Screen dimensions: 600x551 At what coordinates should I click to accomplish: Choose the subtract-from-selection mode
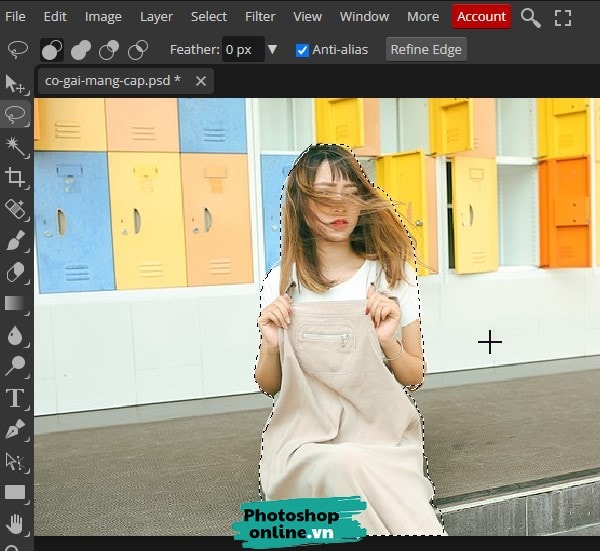coord(109,50)
